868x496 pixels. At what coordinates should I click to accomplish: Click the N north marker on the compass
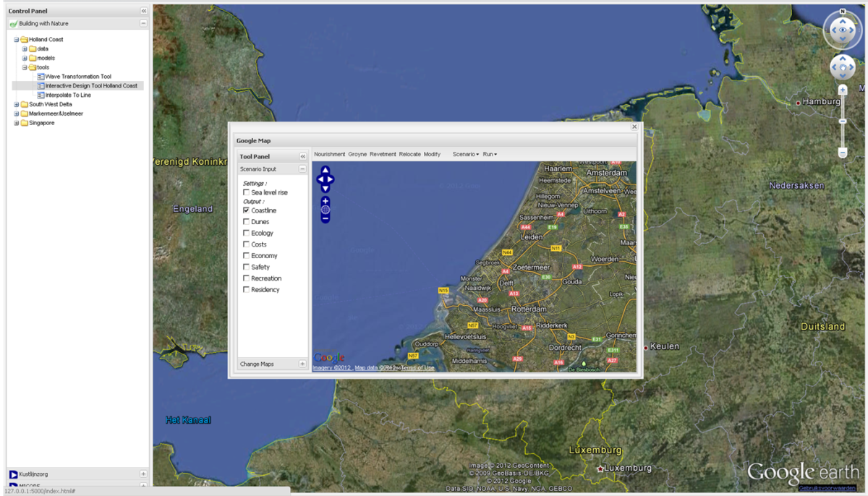click(843, 12)
